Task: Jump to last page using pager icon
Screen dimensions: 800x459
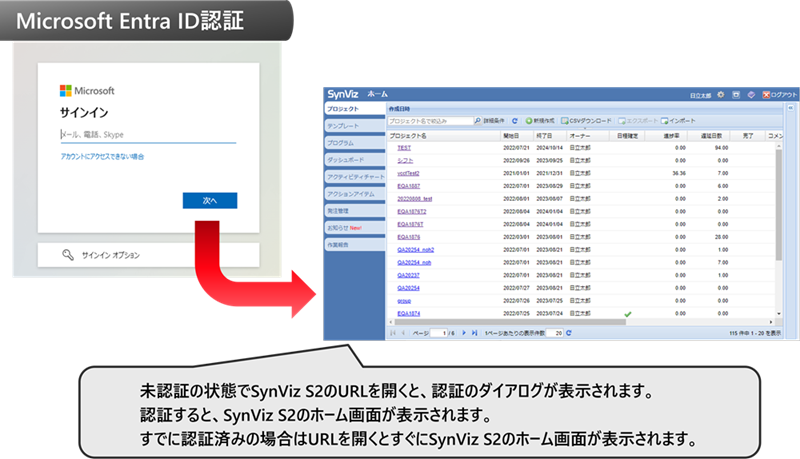Action: [x=474, y=331]
